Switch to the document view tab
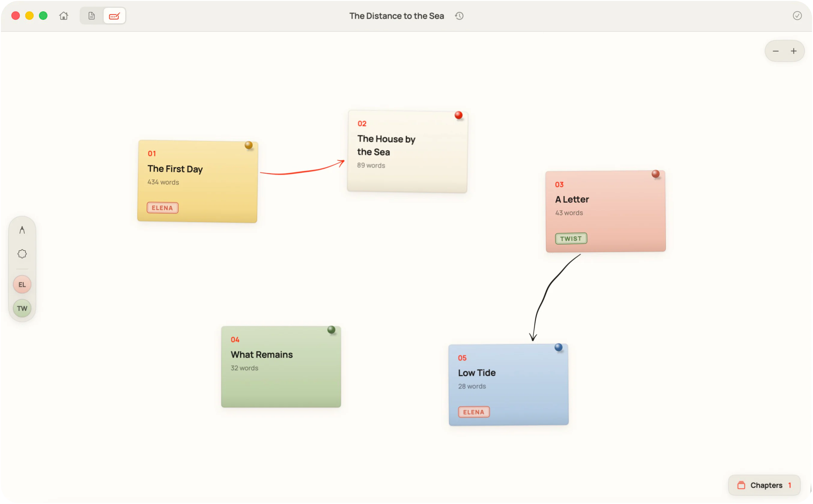 [91, 16]
